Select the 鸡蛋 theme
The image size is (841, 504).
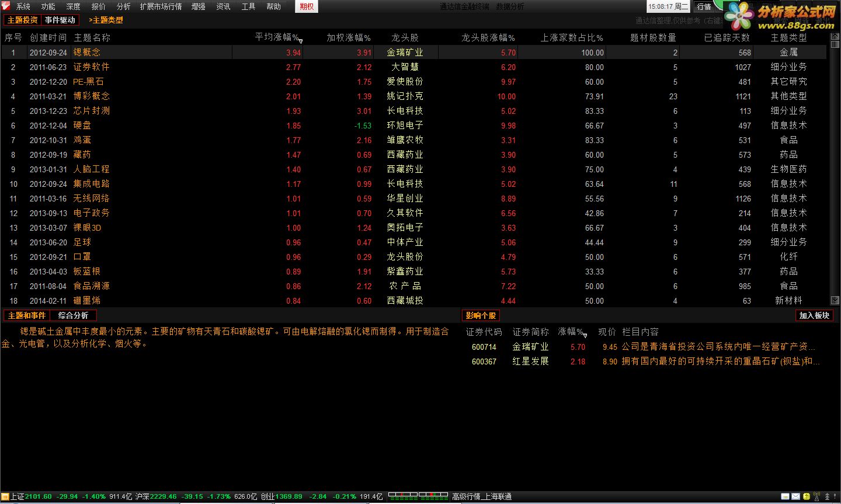coord(82,140)
